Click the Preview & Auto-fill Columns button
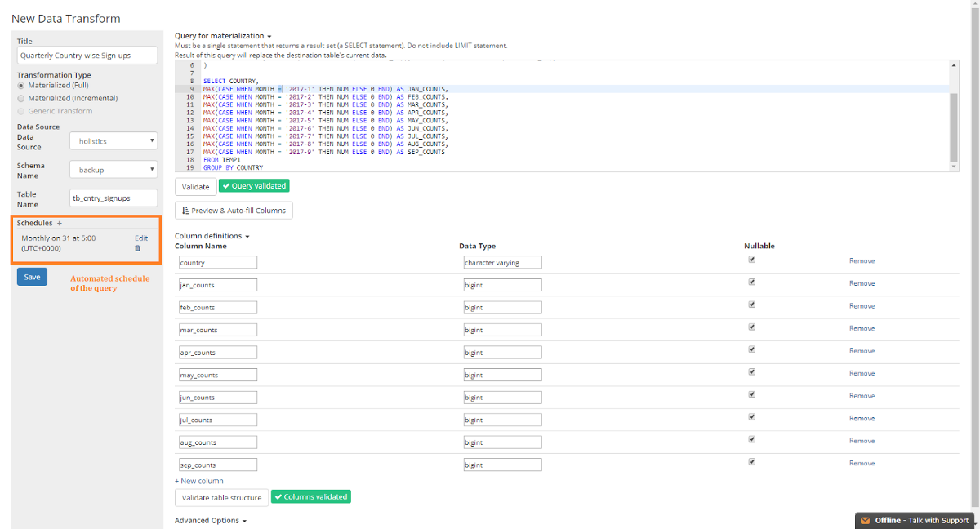The width and height of the screenshot is (980, 529). [234, 211]
